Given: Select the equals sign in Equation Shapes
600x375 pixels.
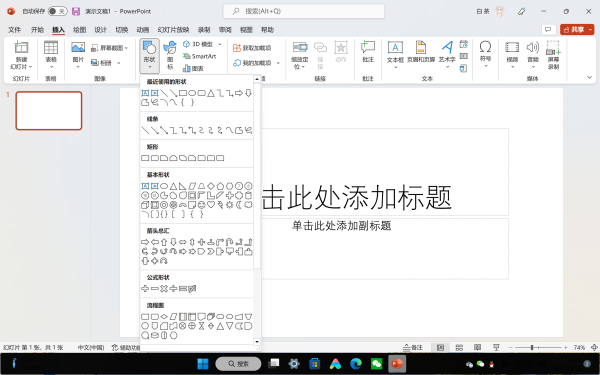Looking at the screenshot, I should (183, 289).
